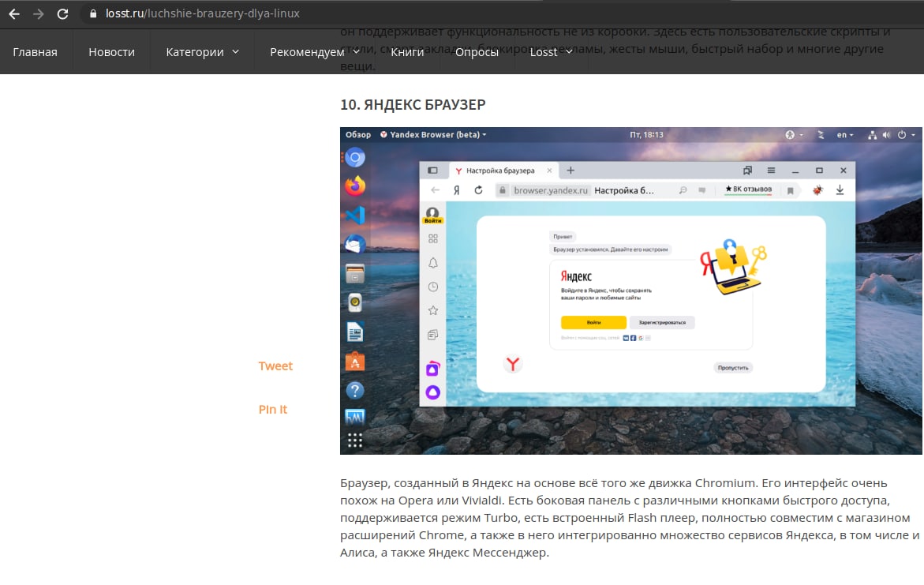Open the Опросы page

pos(477,52)
